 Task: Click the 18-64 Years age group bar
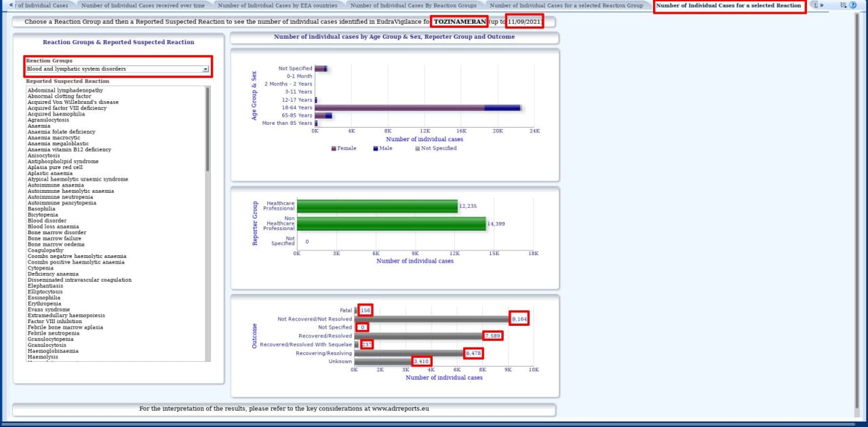click(400, 107)
